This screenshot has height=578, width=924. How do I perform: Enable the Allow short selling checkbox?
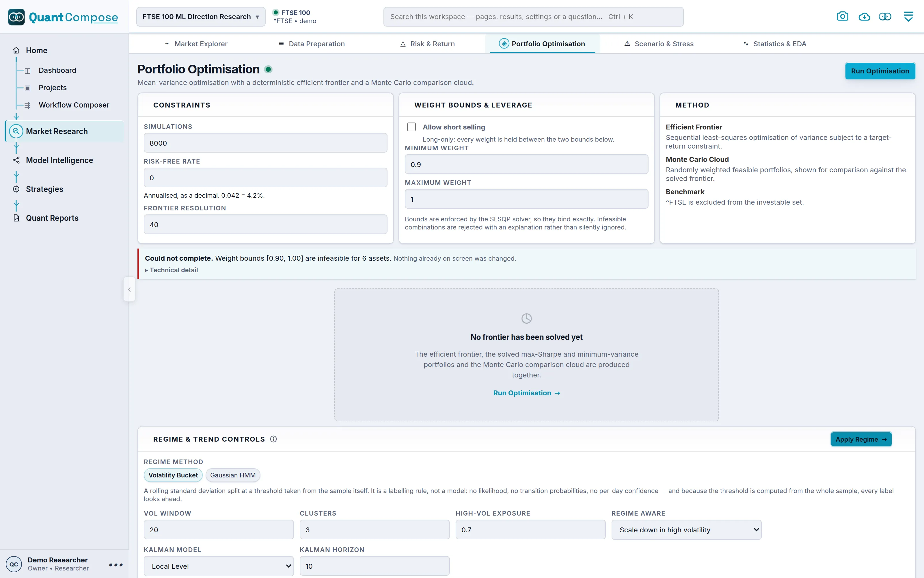[411, 127]
